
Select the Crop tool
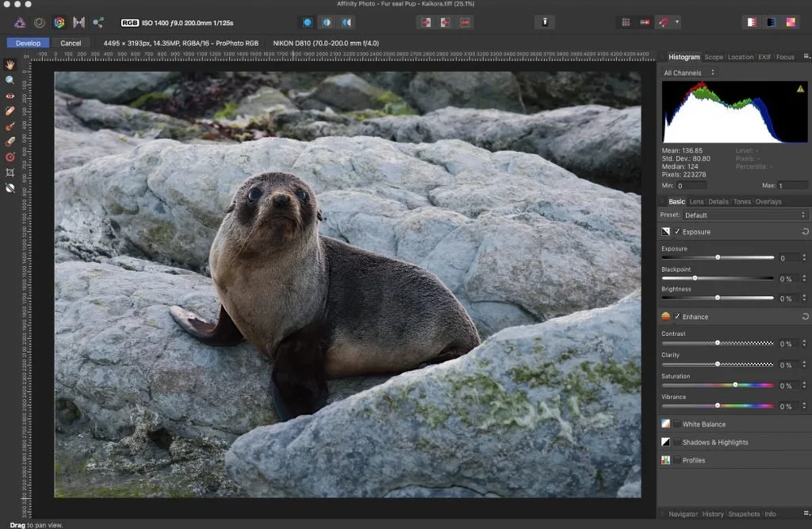click(10, 172)
